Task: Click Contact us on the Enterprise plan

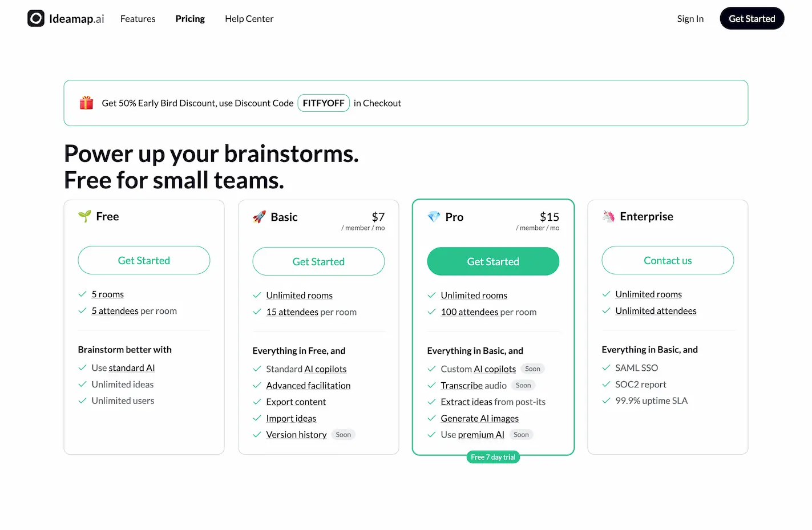Action: [667, 260]
